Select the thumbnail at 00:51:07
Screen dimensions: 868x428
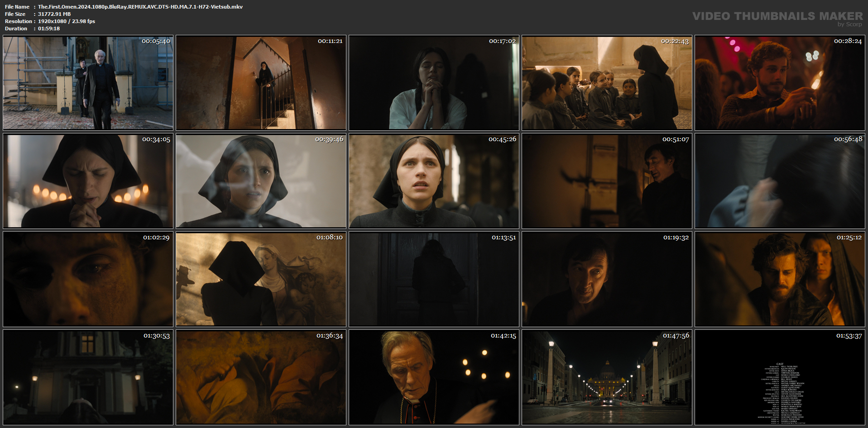(607, 181)
